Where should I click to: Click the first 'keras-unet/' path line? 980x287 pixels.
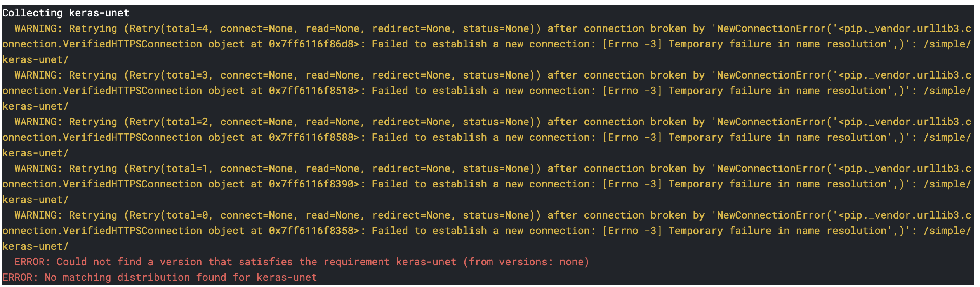point(35,60)
